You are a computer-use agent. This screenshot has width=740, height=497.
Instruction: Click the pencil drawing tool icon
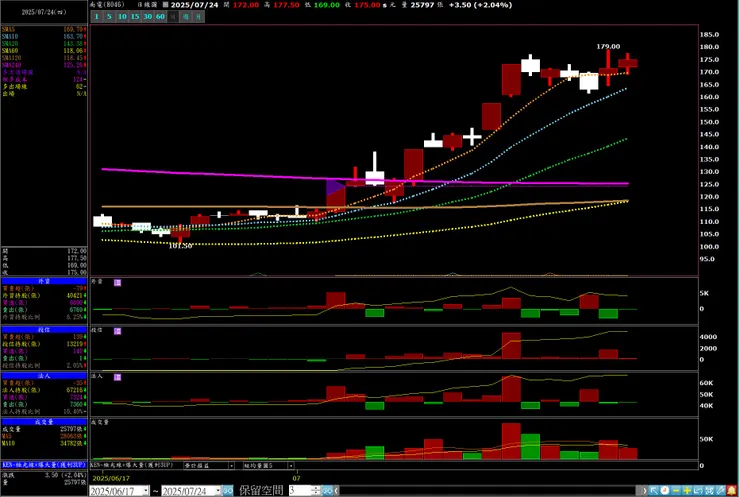coord(720,491)
